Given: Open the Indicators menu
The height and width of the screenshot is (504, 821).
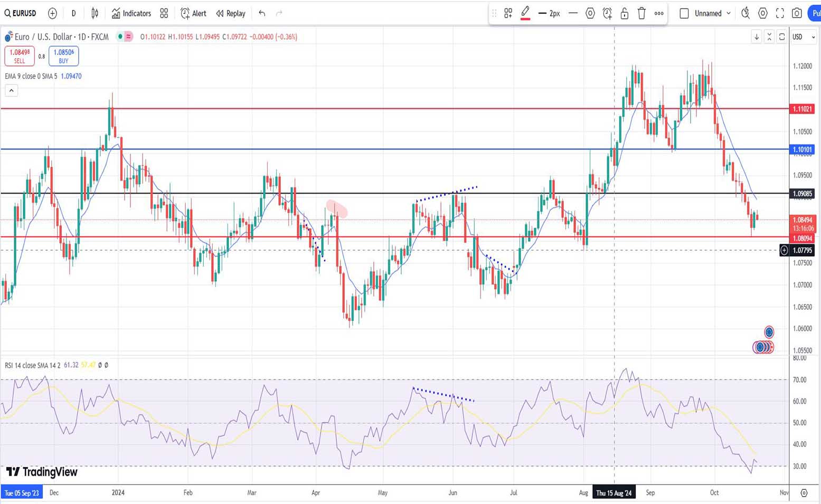Looking at the screenshot, I should (131, 13).
